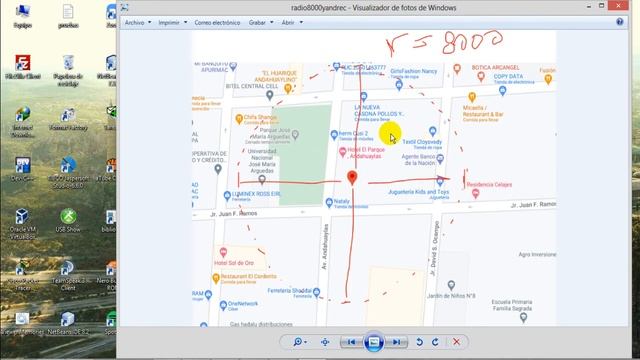Click "BOTICA ARCANGEL" label on map
This screenshot has width=640, height=360.
(496, 67)
